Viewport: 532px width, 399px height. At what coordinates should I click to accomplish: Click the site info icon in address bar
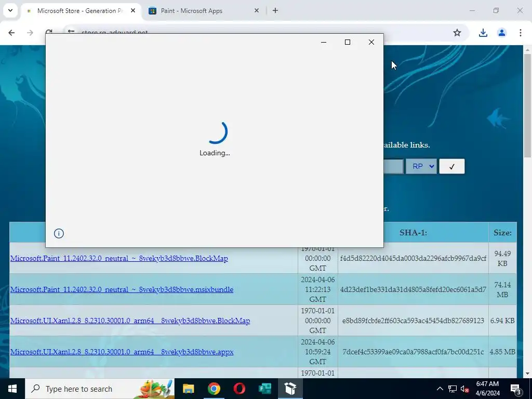click(71, 32)
